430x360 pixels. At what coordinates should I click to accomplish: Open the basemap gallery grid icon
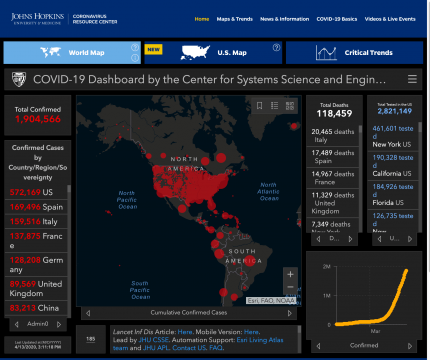290,106
